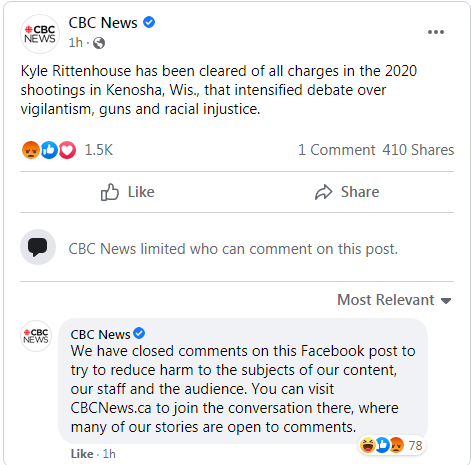Click the blue verified badge beside post author

coord(149,22)
